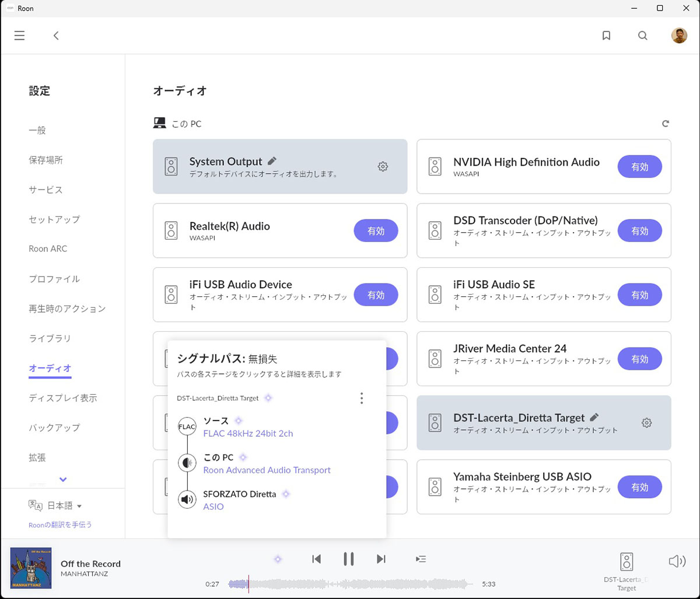
Task: Select the オーディオ settings tab
Action: (x=50, y=368)
